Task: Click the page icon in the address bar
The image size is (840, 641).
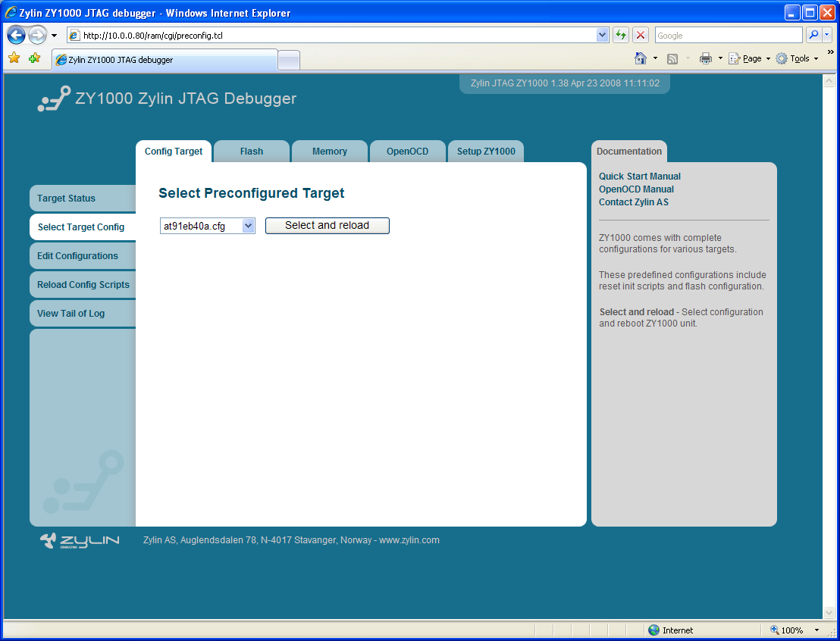Action: 74,36
